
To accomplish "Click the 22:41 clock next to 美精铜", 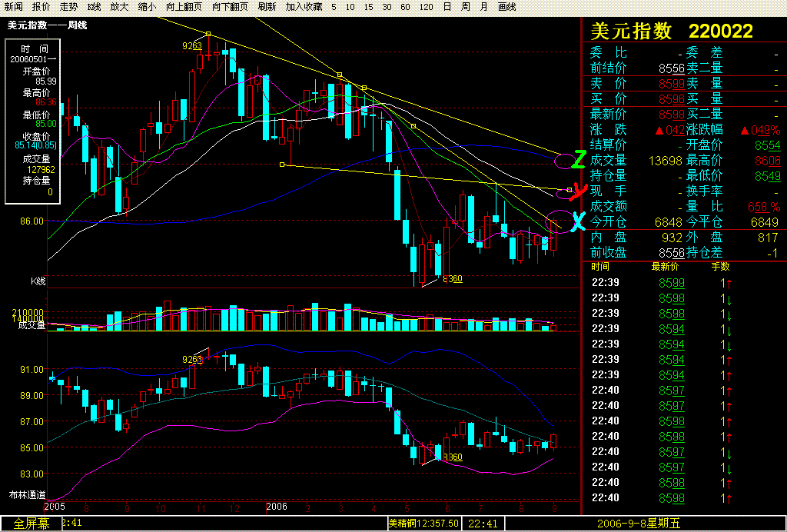I will (483, 524).
